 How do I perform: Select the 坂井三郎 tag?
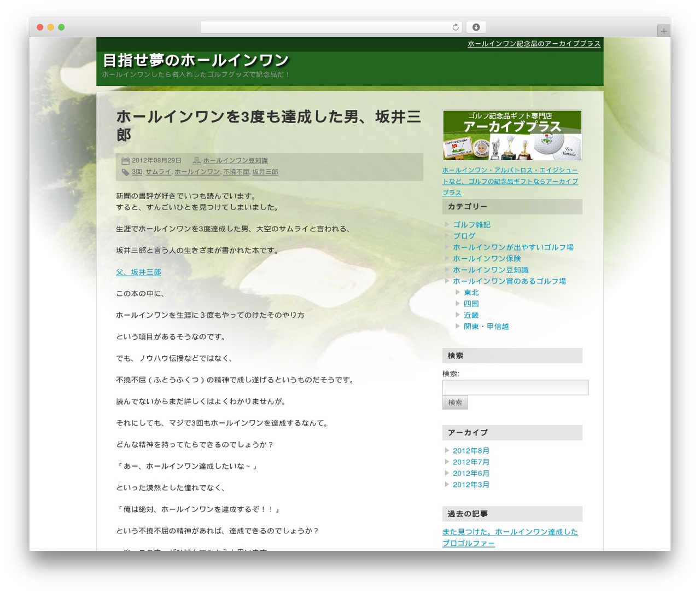click(265, 172)
